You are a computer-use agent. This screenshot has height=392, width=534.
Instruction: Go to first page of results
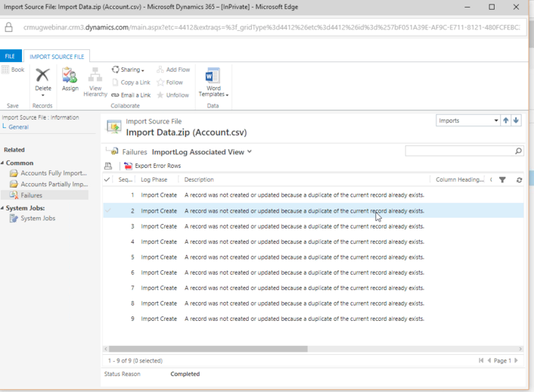coord(481,360)
